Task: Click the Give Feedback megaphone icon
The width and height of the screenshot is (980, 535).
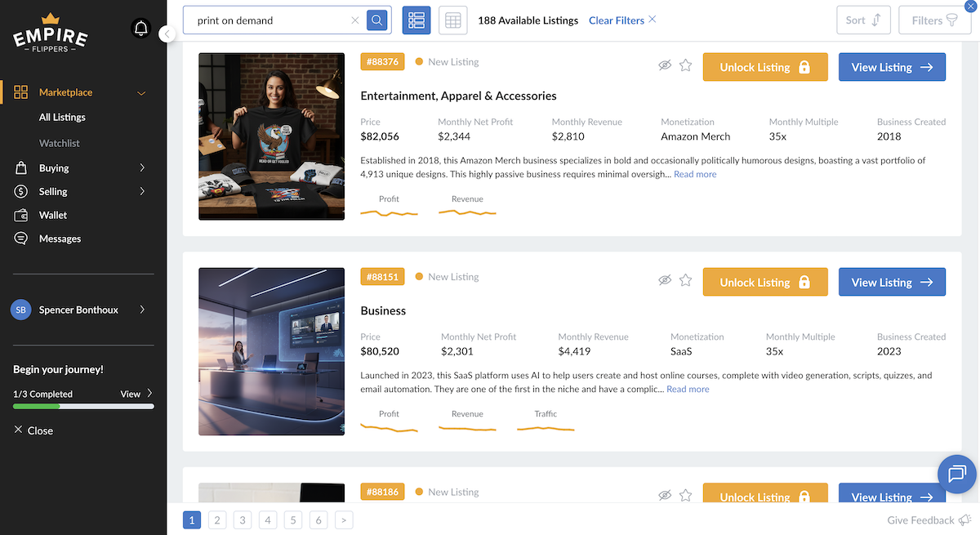Action: point(964,520)
